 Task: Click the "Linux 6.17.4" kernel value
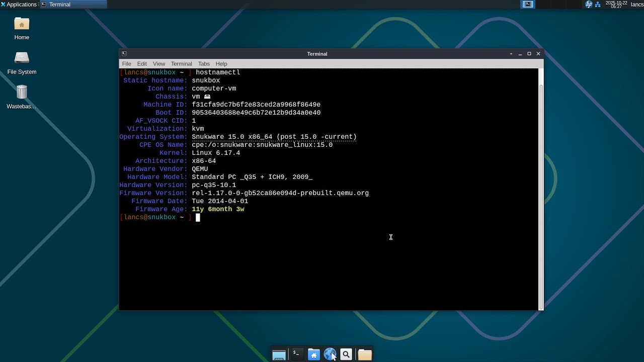tap(216, 153)
